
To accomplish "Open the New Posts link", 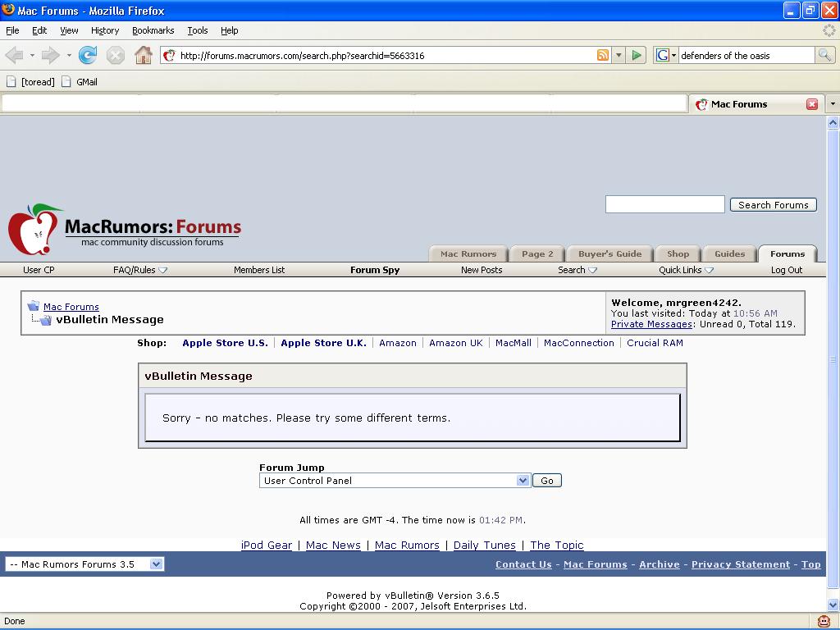I will tap(482, 270).
